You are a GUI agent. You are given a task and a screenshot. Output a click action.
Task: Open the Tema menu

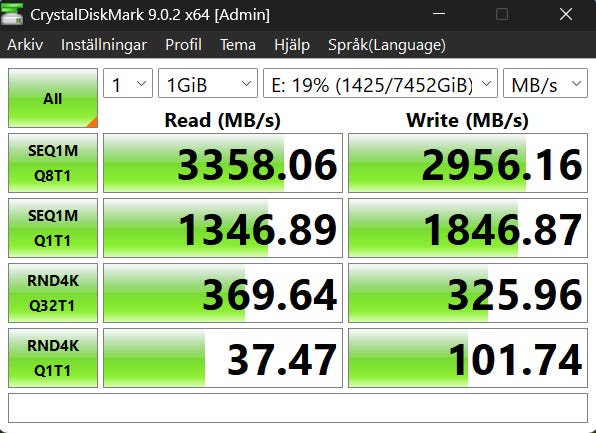pyautogui.click(x=238, y=45)
